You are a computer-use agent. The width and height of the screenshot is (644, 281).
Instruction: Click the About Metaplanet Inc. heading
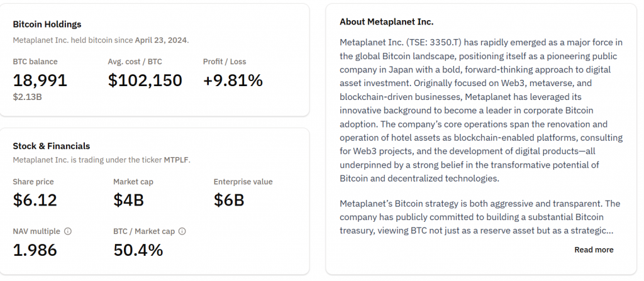pyautogui.click(x=386, y=21)
